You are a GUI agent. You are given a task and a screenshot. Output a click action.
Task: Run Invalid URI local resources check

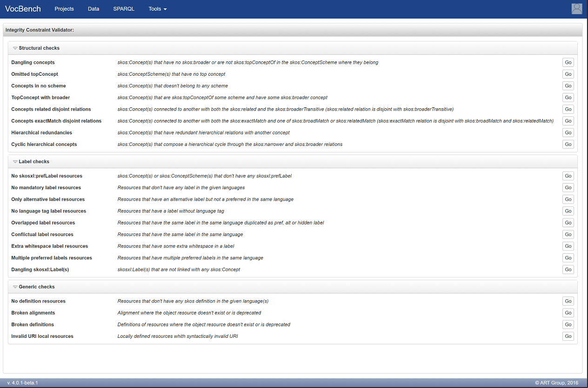[568, 336]
